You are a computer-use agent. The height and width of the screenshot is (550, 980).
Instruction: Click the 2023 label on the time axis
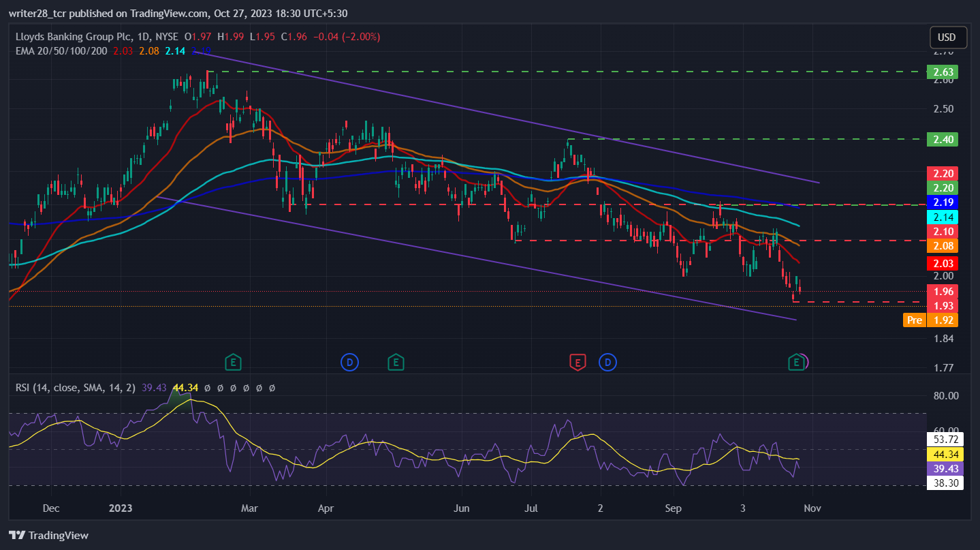coord(121,508)
